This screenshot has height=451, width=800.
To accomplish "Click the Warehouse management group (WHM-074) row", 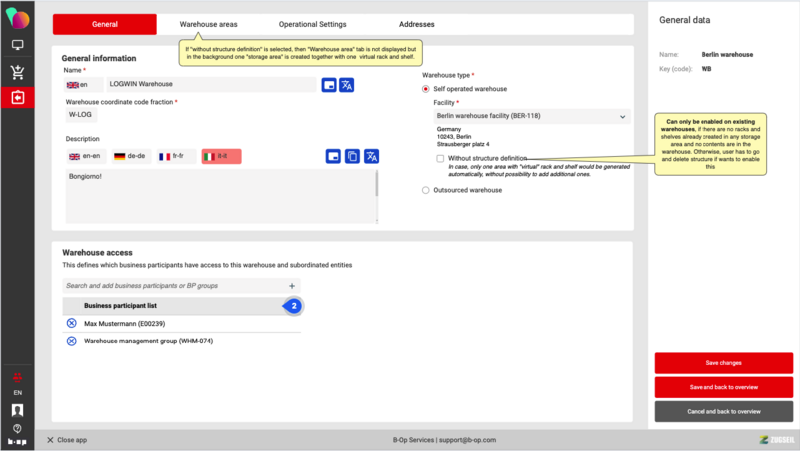I will pyautogui.click(x=182, y=341).
